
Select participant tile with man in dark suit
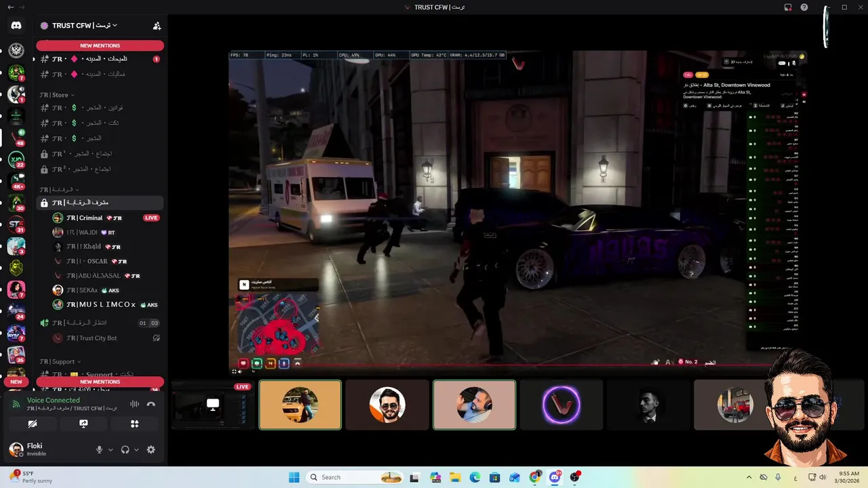[x=648, y=405]
